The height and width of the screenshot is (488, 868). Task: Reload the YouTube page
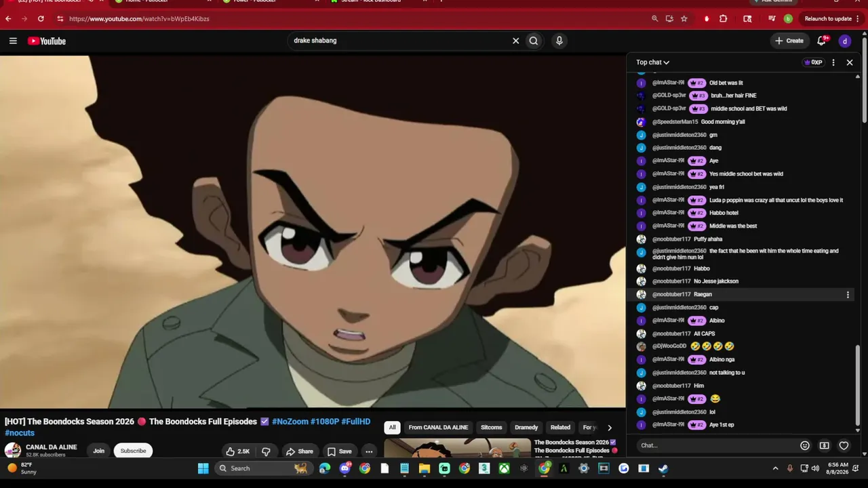click(x=41, y=19)
